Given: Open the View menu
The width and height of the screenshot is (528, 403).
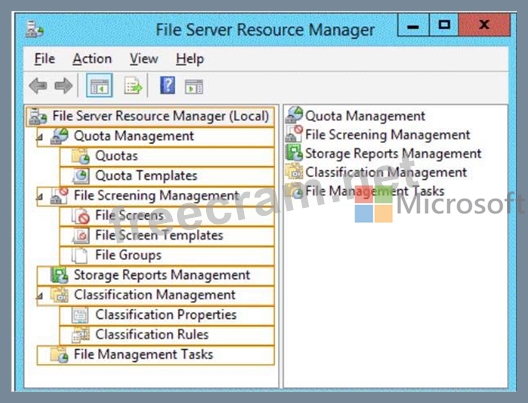Looking at the screenshot, I should pos(144,59).
